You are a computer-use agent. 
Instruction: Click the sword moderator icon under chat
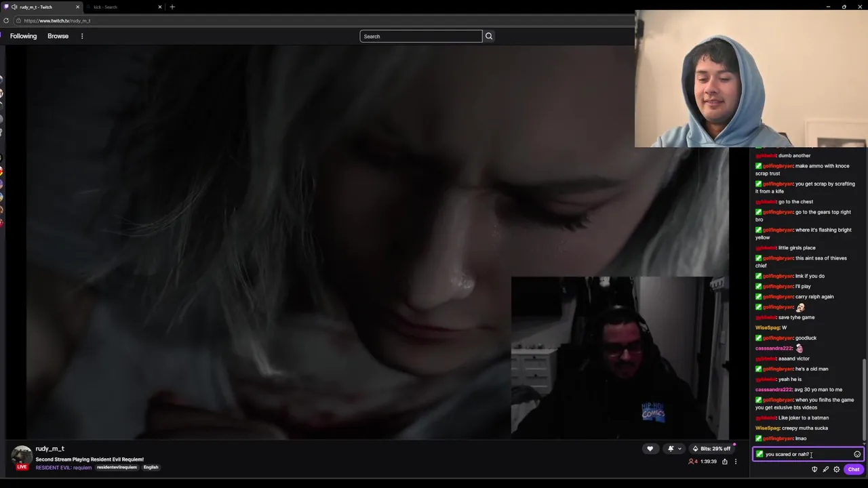pyautogui.click(x=825, y=469)
